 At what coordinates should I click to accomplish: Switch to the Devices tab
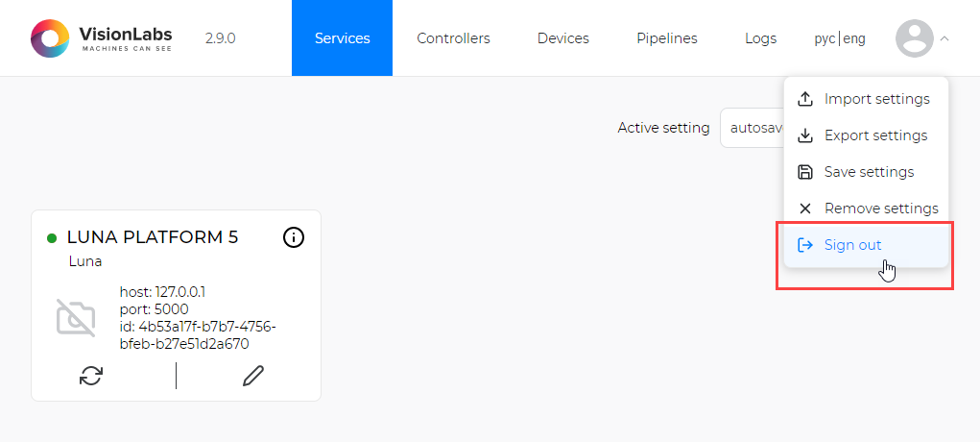click(x=563, y=38)
